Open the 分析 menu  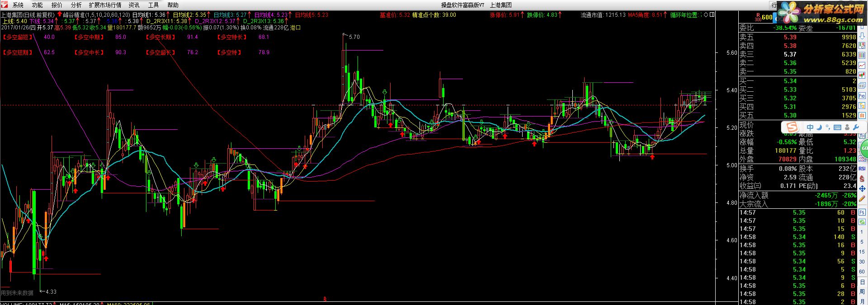[76, 5]
